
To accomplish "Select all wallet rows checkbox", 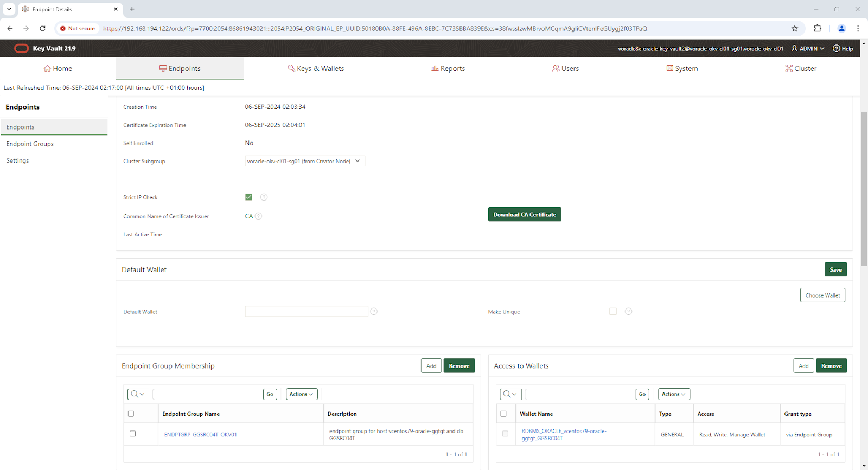I will pyautogui.click(x=503, y=414).
